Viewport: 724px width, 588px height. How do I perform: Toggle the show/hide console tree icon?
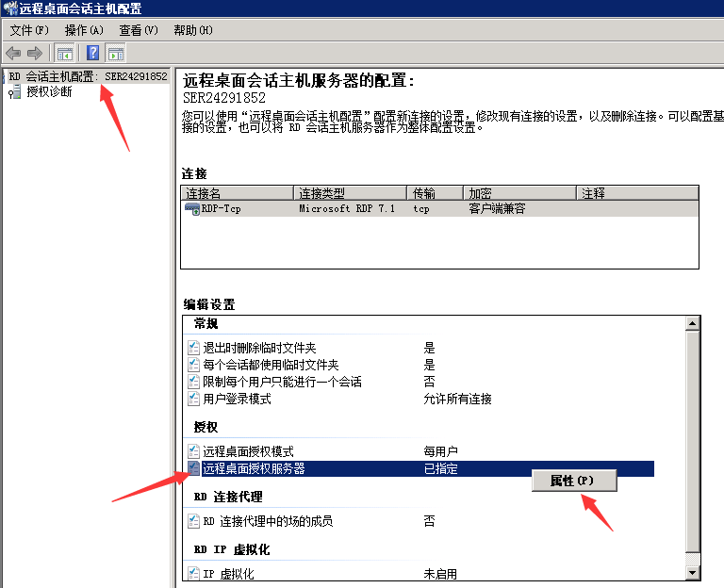64,53
